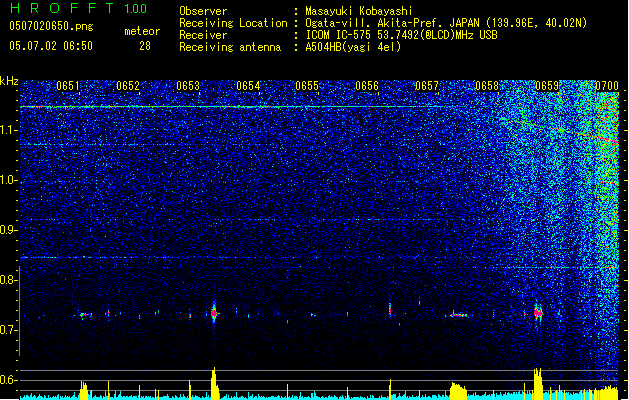Screen dimensions: 629x400
Task: Click the 1.0 kHz axis label
Action: click(8, 180)
